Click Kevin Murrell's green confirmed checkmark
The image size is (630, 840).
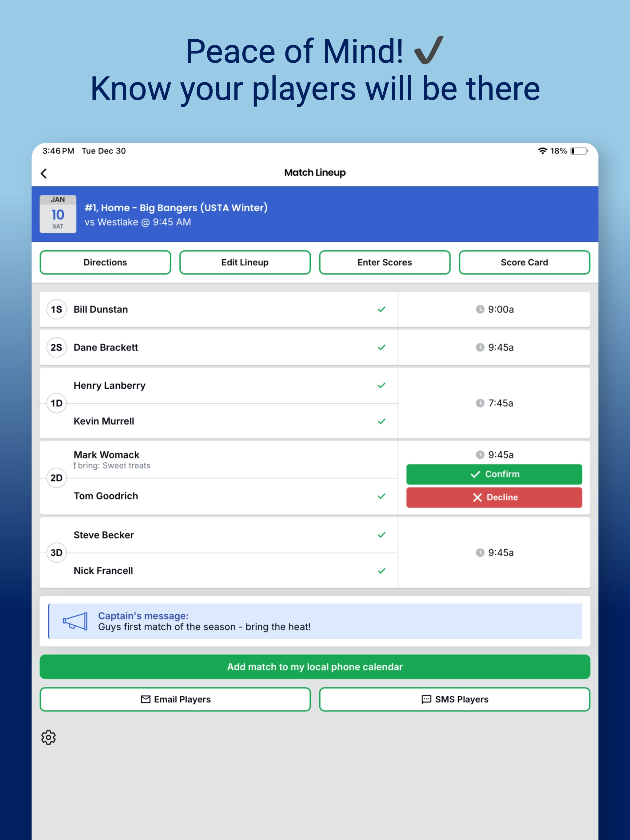381,421
